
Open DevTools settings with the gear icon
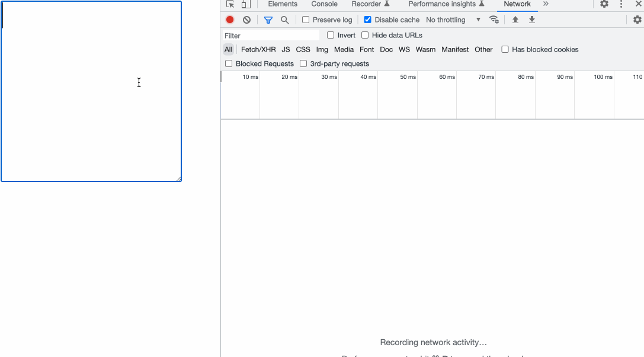(x=604, y=4)
